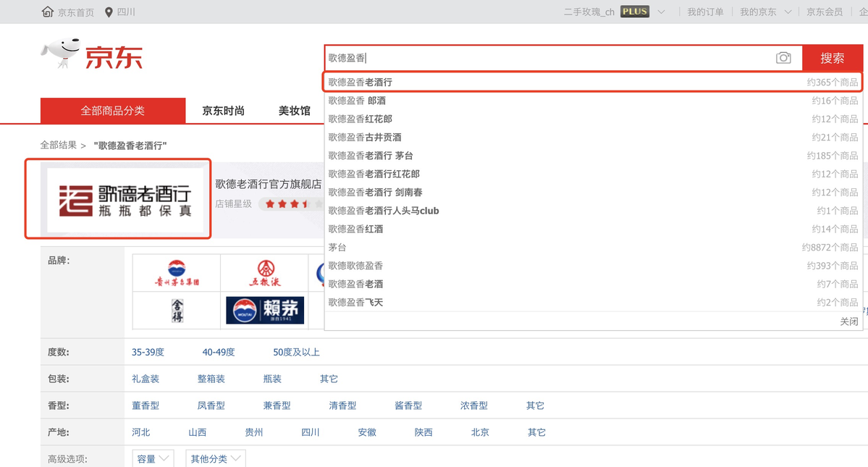Go to the 美妆馆 tab
868x467 pixels.
(295, 111)
